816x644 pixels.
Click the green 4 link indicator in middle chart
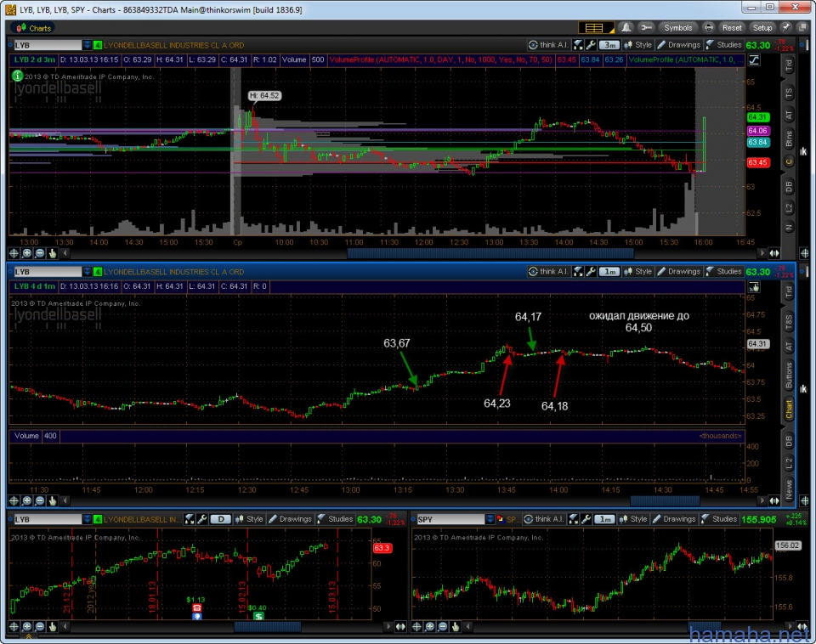pos(97,272)
